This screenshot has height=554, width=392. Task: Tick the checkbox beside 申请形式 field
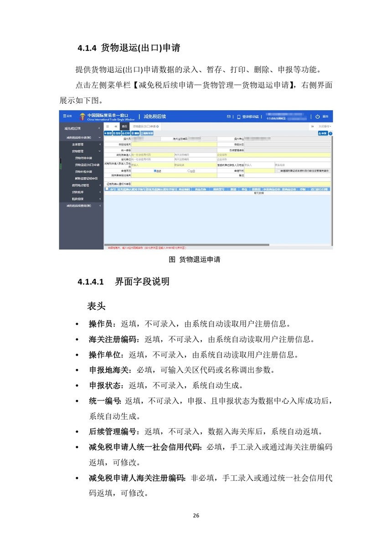click(279, 170)
